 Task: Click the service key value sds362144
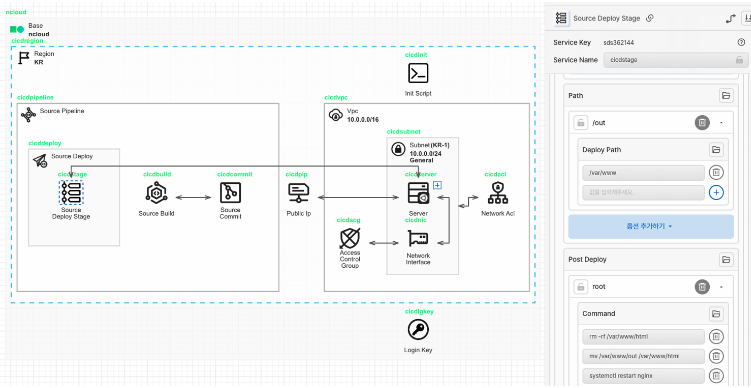(619, 42)
